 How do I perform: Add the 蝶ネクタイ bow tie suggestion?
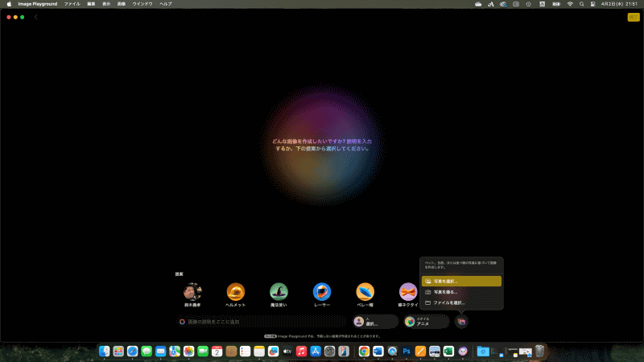click(408, 292)
